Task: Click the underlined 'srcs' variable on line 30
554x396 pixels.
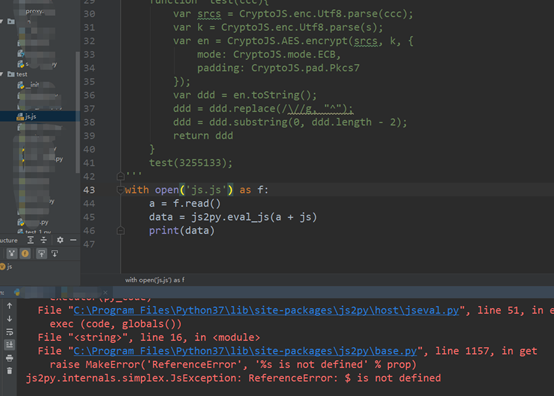Action: tap(209, 14)
